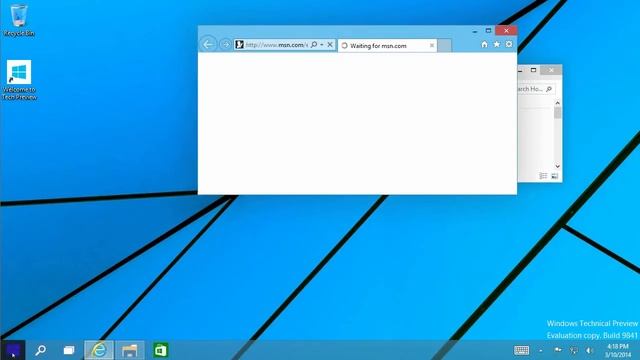Click the address bar search magnifier

tap(314, 44)
